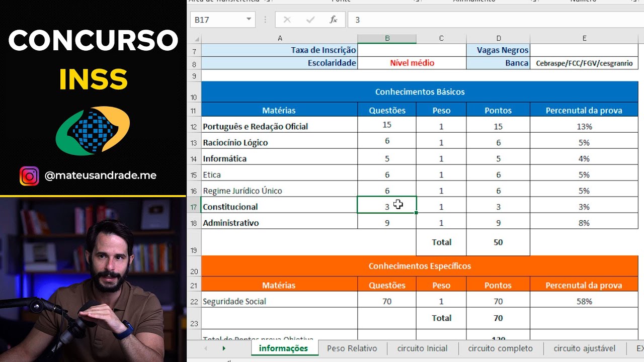
Task: Click the Banca label cell
Action: pos(498,63)
